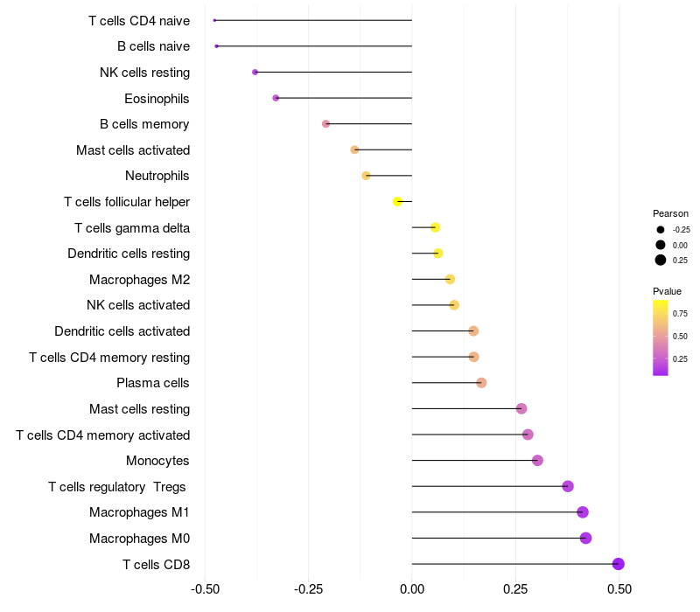
Task: Click the T cells CD8 data point
Action: (618, 564)
